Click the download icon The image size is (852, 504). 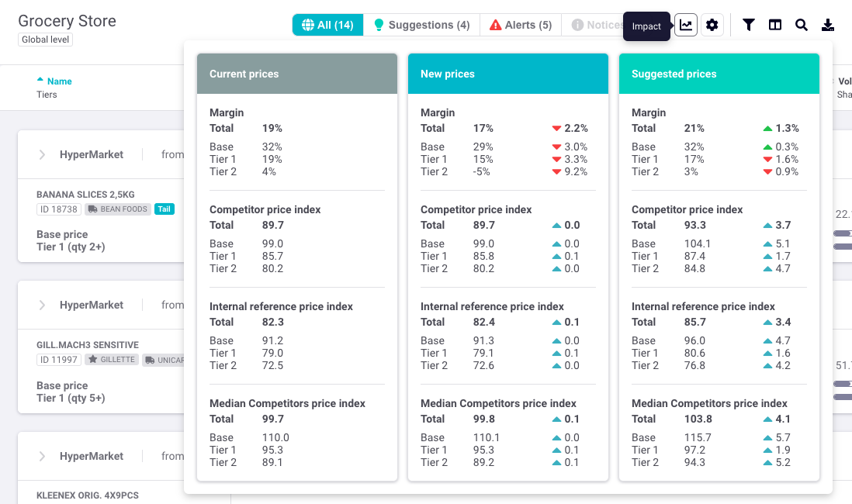(x=828, y=25)
